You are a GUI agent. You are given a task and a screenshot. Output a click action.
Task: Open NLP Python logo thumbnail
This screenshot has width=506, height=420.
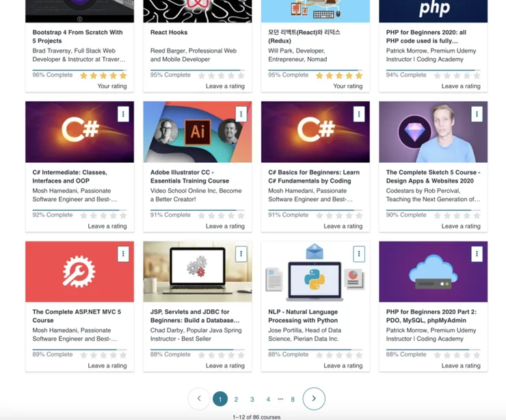pyautogui.click(x=315, y=272)
